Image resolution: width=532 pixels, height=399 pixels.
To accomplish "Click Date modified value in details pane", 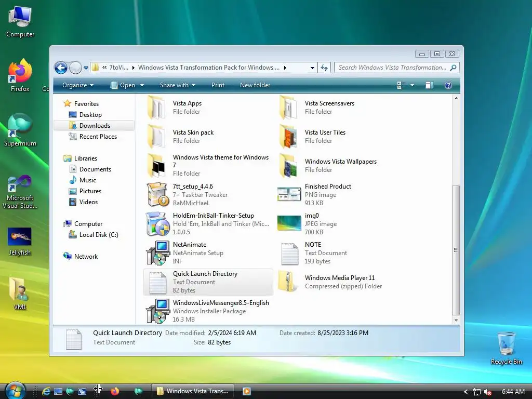I will click(x=232, y=333).
